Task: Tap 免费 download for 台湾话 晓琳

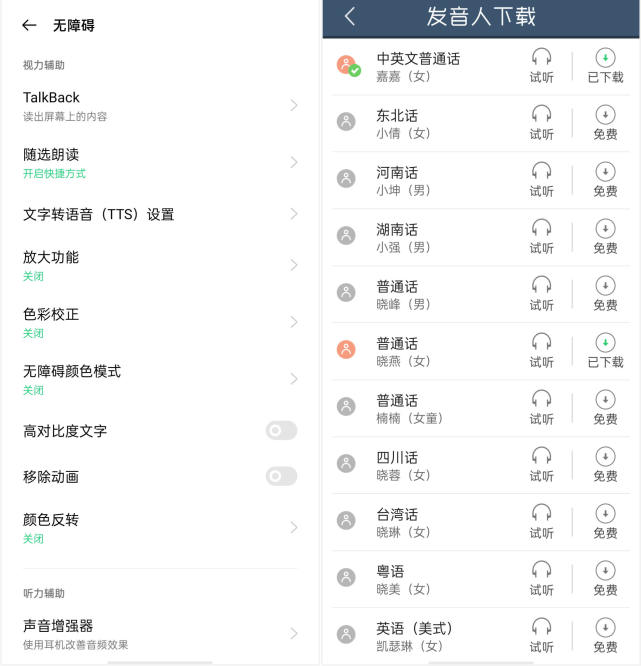Action: tap(605, 522)
